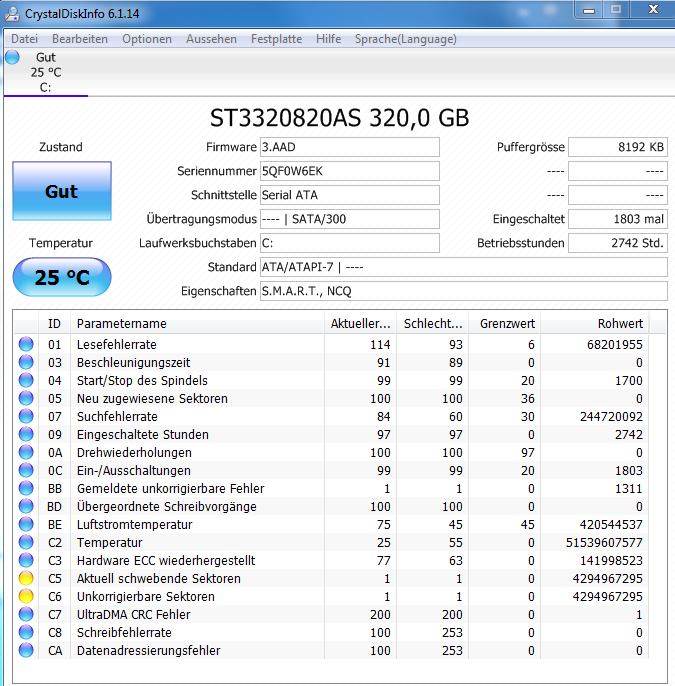This screenshot has height=686, width=675.
Task: Maximize the CrystalDiskInfo window
Action: tap(616, 10)
